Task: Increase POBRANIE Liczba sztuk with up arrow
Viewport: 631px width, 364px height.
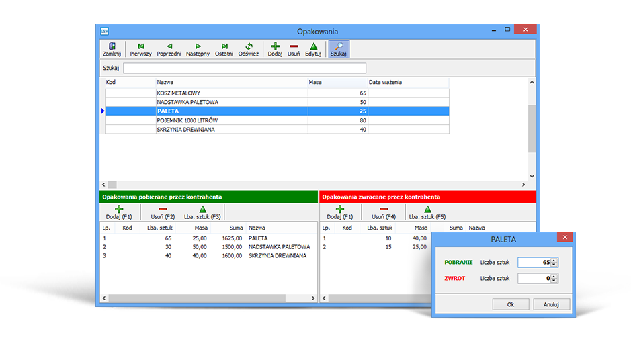Action: (x=554, y=260)
